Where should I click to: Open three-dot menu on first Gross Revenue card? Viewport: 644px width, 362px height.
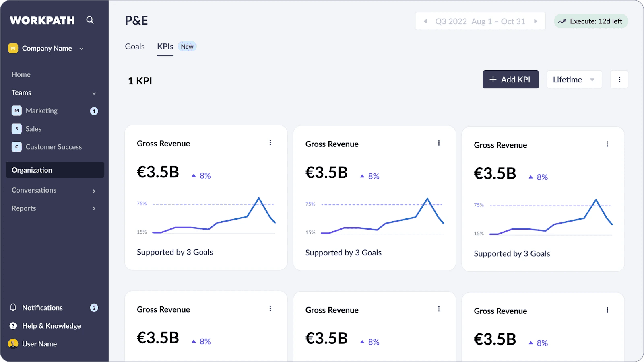[270, 143]
